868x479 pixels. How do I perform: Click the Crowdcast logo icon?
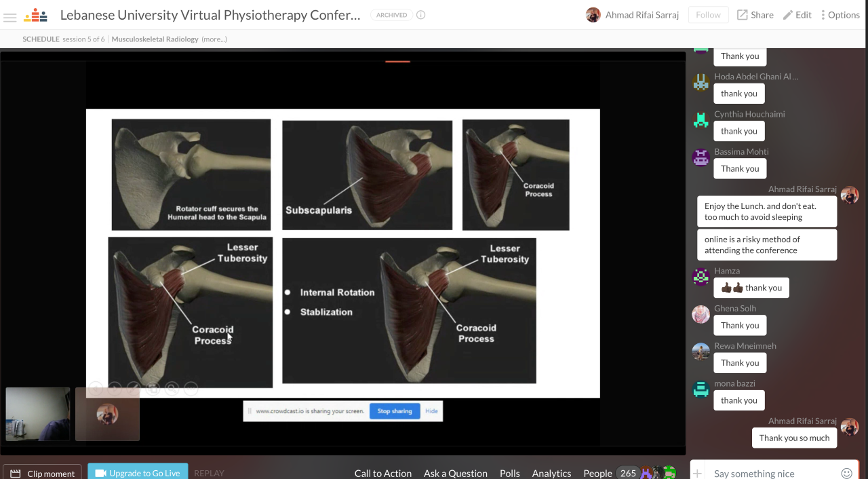click(x=35, y=15)
